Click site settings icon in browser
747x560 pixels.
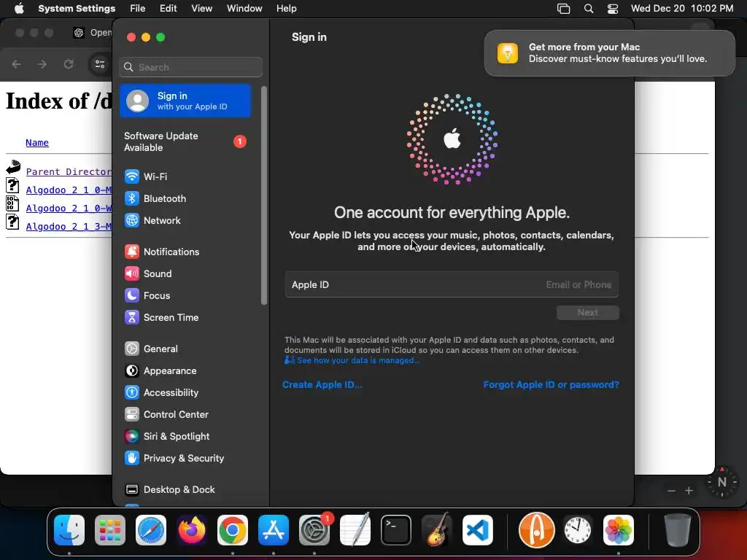[x=99, y=64]
